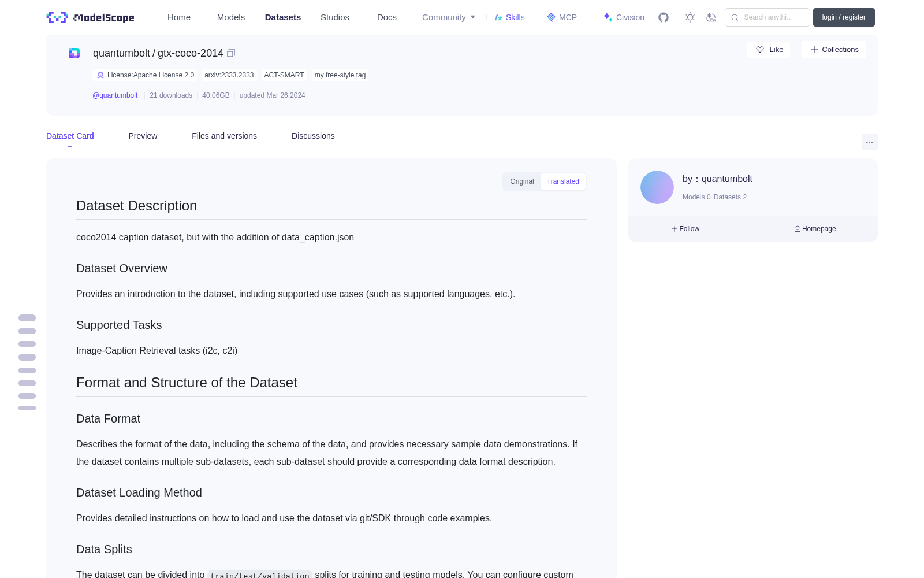Copy dataset name with copy icon
The height and width of the screenshot is (578, 924).
click(231, 53)
